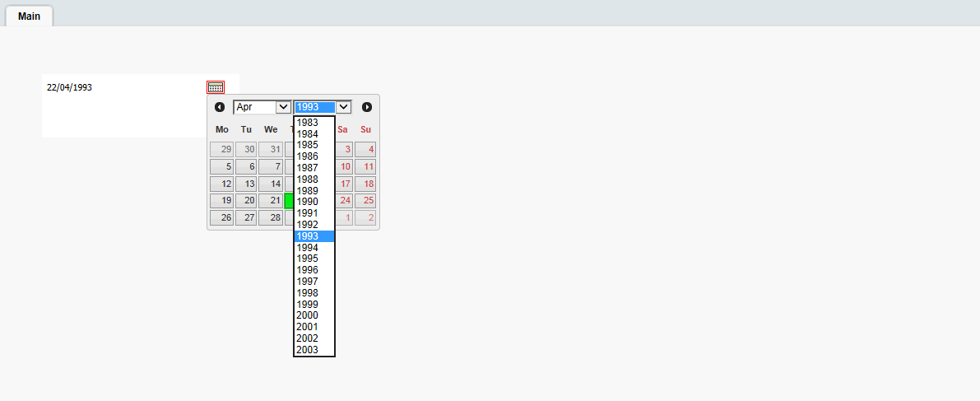This screenshot has width=980, height=401.
Task: Select year 2001 from list
Action: pyautogui.click(x=314, y=327)
